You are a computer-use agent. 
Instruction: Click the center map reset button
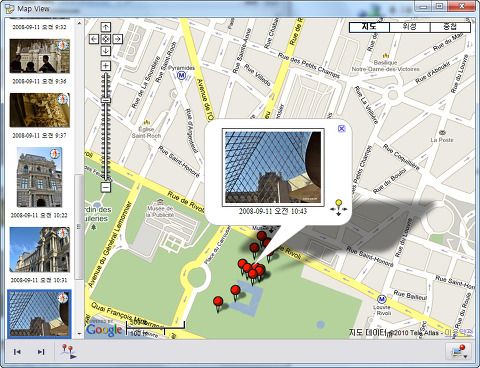tap(106, 39)
